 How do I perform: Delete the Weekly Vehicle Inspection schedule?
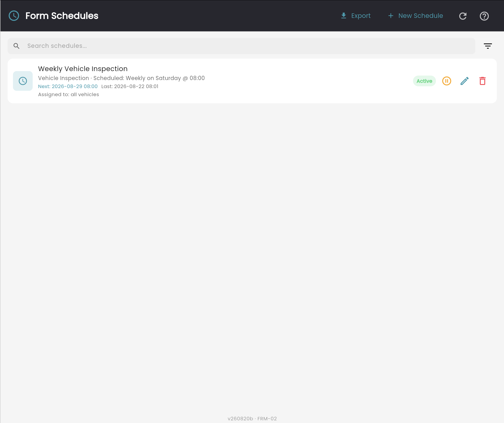[482, 81]
